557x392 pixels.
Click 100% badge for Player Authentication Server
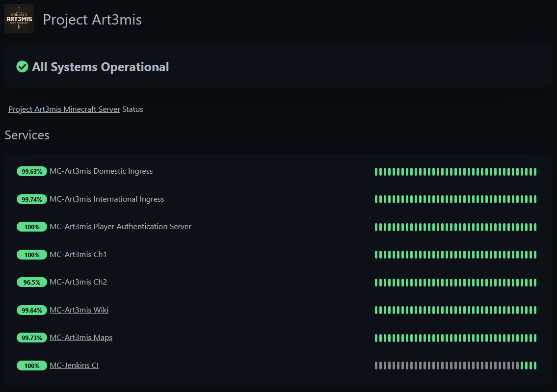pyautogui.click(x=31, y=227)
